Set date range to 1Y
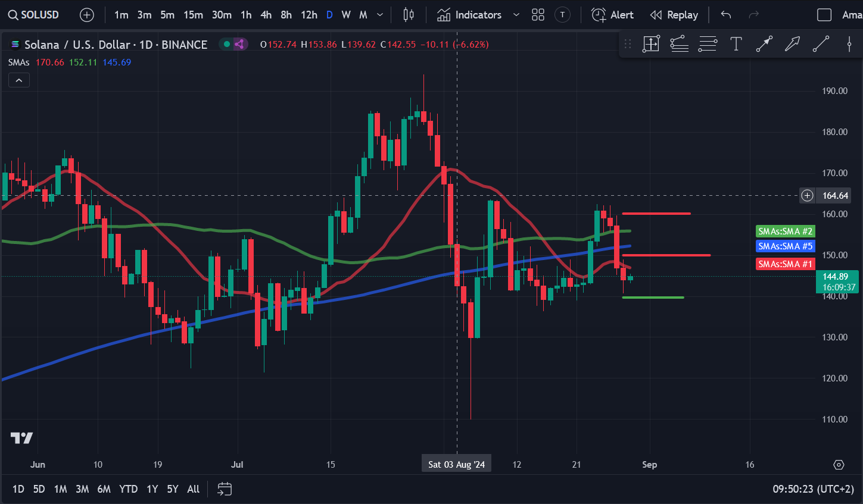Viewport: 863px width, 504px height. 152,489
